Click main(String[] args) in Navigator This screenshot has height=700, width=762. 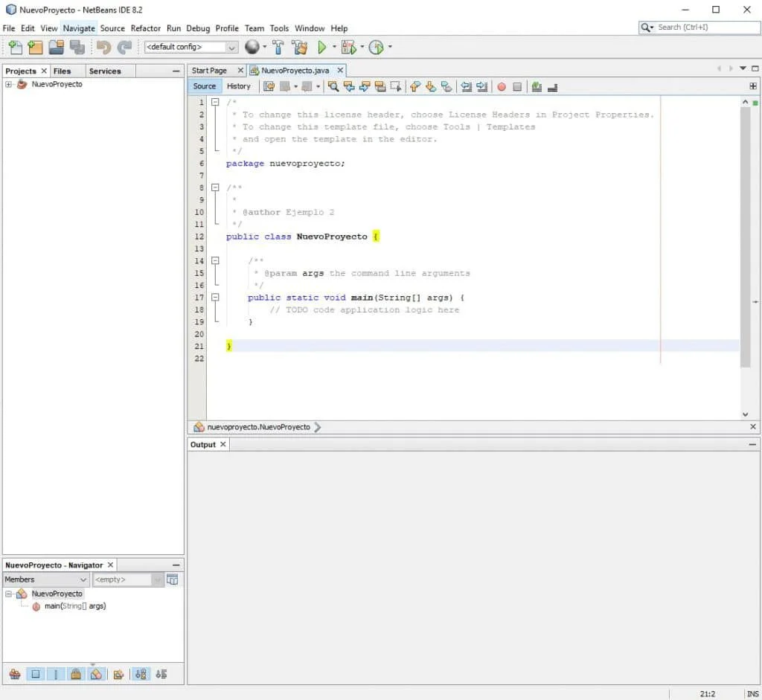(75, 606)
